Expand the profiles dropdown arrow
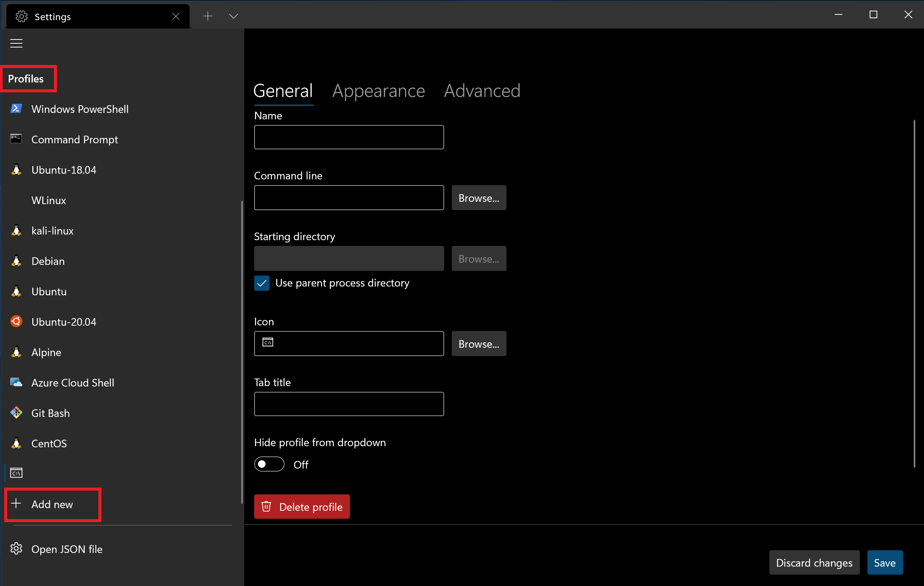924x586 pixels. click(233, 16)
